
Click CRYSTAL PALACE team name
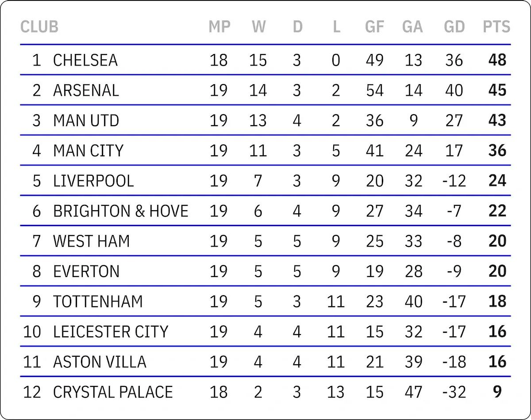(x=113, y=392)
